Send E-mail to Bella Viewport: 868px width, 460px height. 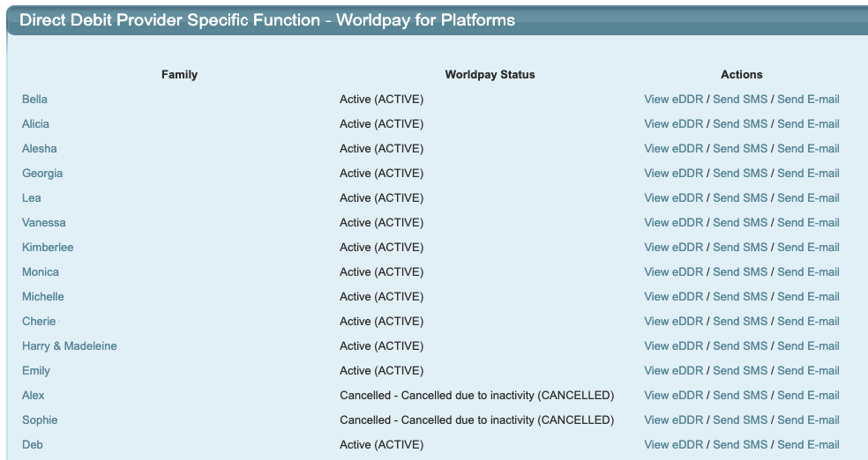808,100
